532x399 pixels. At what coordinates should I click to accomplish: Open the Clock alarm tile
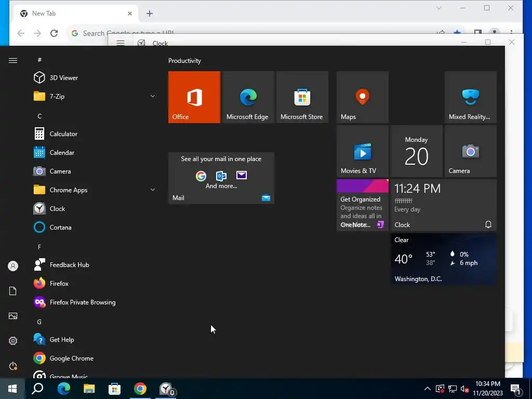click(x=444, y=205)
